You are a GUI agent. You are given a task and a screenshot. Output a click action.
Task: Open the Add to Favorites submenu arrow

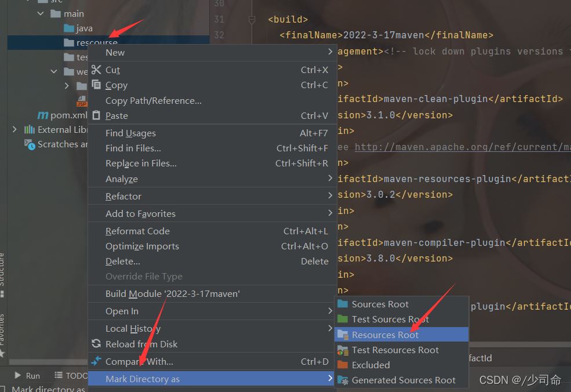click(x=330, y=213)
